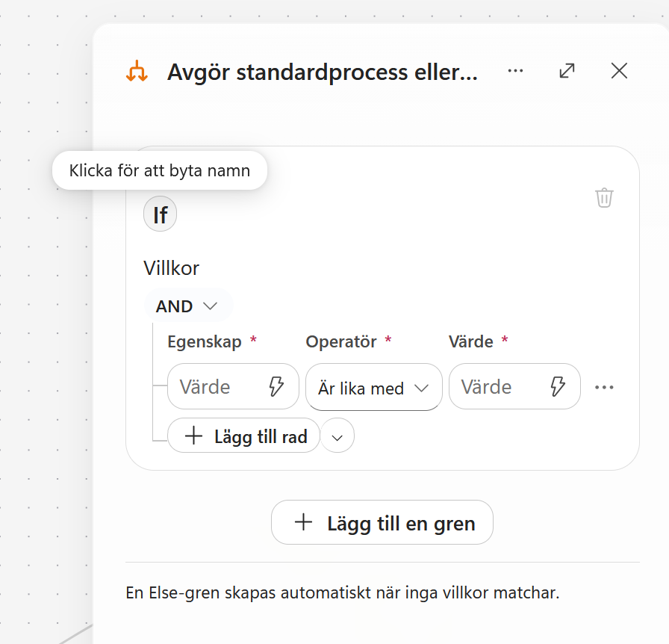Click the orange condition branch icon
The width and height of the screenshot is (669, 644).
tap(137, 71)
